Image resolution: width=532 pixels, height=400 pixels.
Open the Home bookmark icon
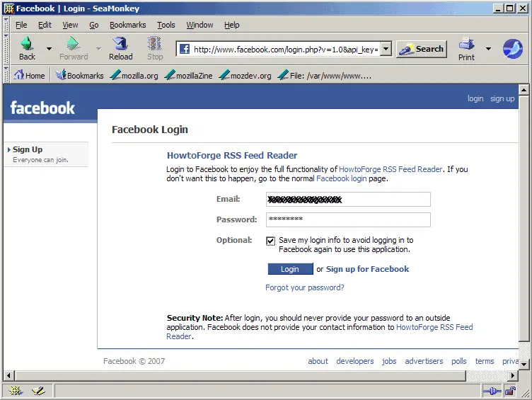[18, 75]
